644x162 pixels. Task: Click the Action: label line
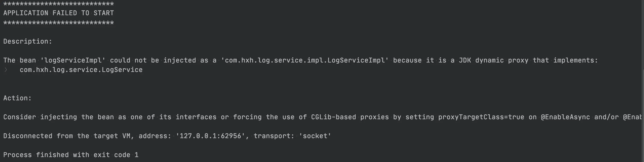tap(17, 98)
